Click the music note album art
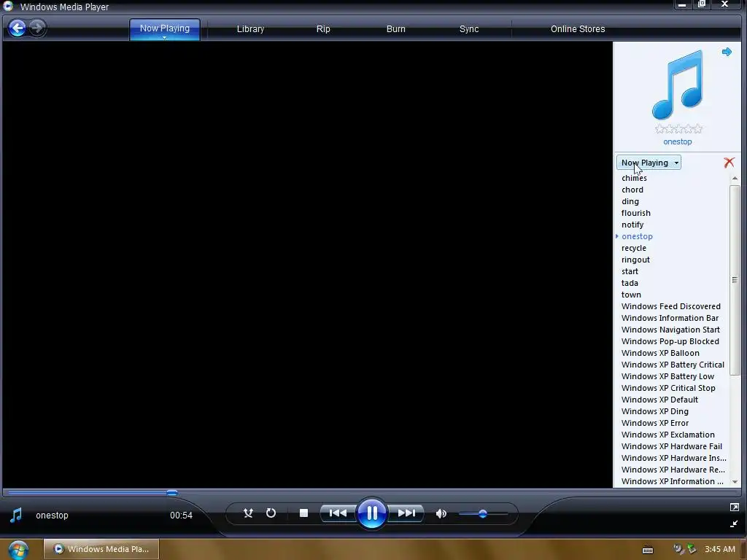This screenshot has height=560, width=747. point(677,85)
